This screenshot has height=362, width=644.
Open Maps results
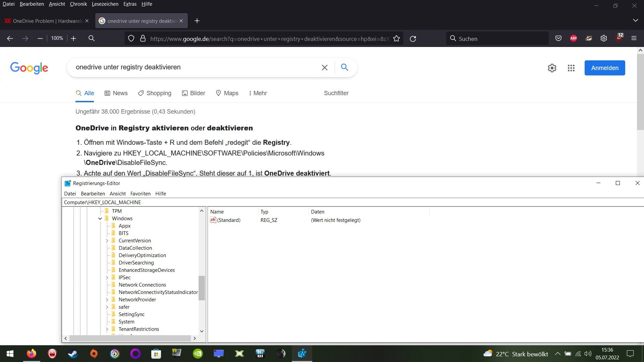(x=227, y=93)
